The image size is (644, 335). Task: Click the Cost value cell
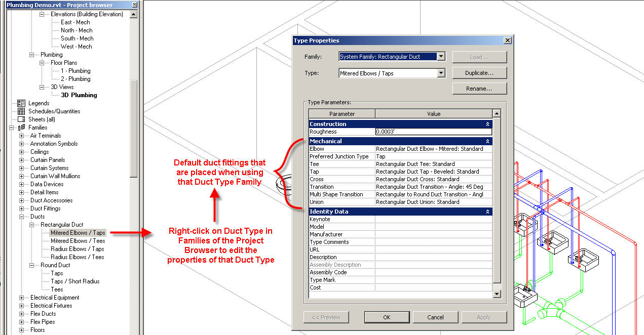click(434, 287)
